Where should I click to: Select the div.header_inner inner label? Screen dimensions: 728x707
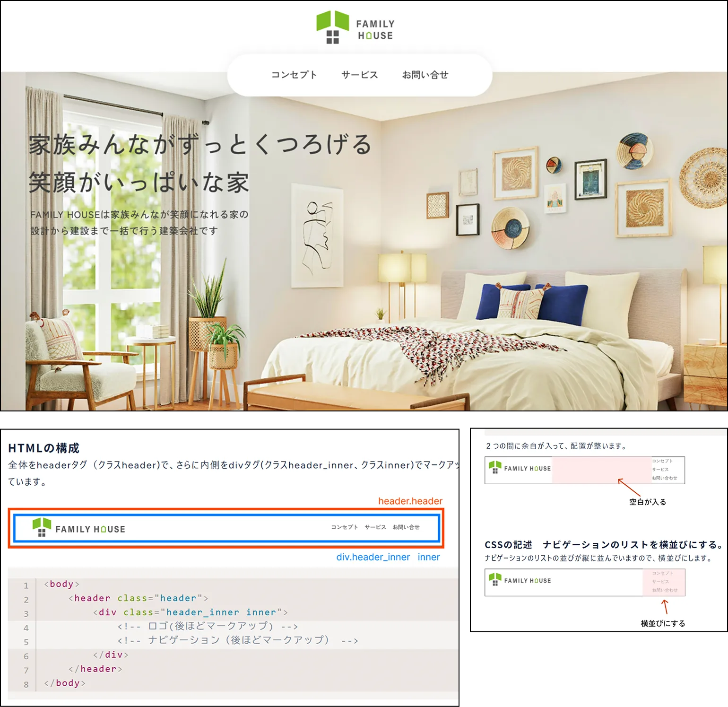[388, 557]
